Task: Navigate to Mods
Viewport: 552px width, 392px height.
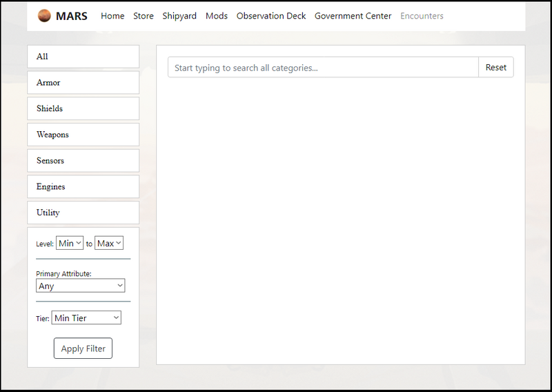Action: click(217, 16)
